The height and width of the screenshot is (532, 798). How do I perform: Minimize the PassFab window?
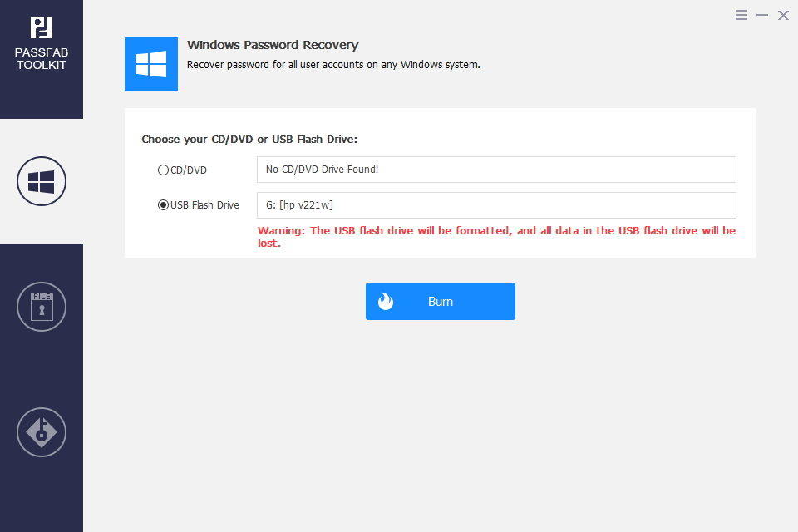click(x=762, y=15)
